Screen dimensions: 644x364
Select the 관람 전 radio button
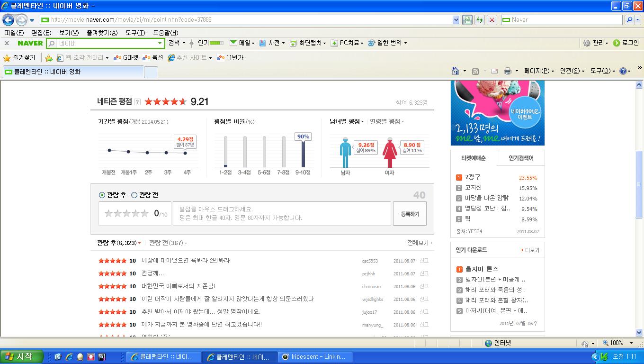134,195
